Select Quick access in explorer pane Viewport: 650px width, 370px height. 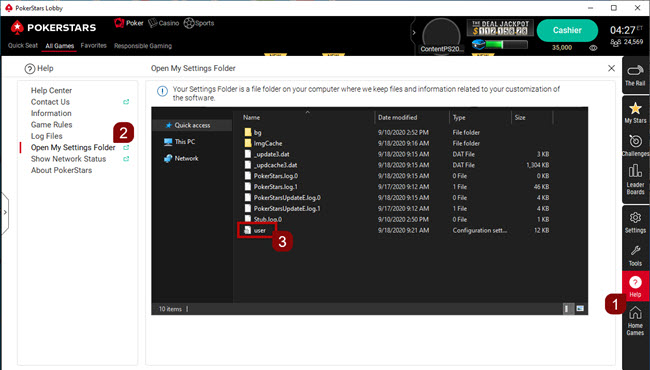[192, 125]
